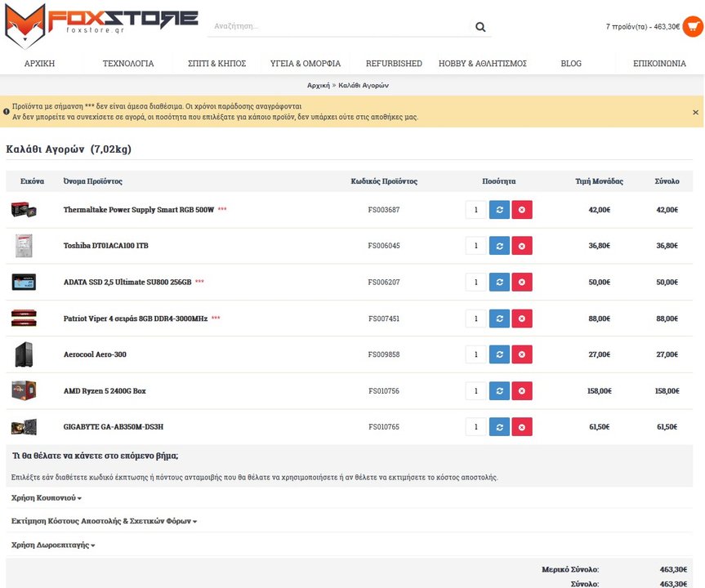Screen dimensions: 705x588
Task: Click the FoxStore logo
Action: coord(101,24)
